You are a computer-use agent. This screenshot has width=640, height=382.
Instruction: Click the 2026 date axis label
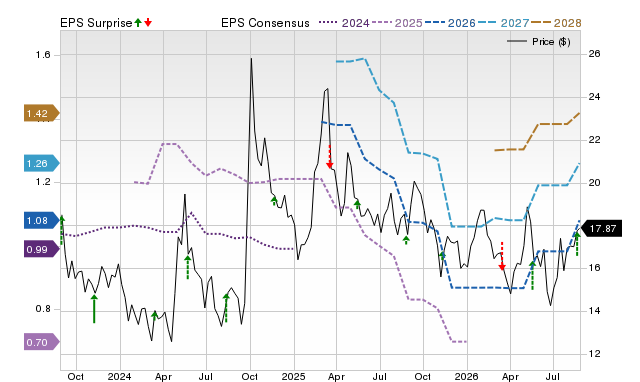point(467,376)
